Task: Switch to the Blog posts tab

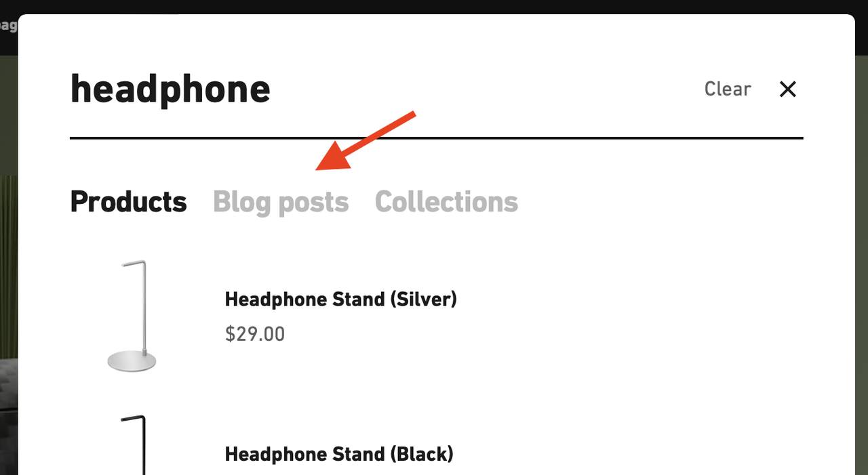Action: pos(281,202)
